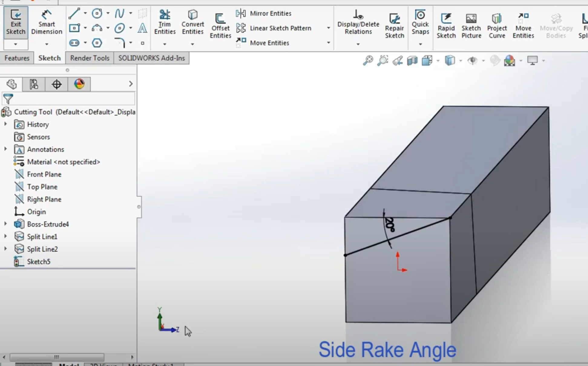Open the View Orientation menu
The height and width of the screenshot is (366, 588).
(x=427, y=60)
